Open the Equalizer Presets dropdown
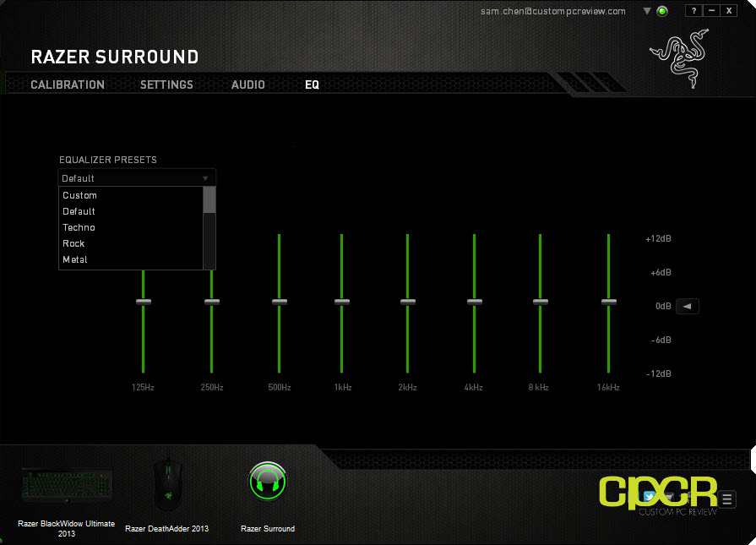This screenshot has height=545, width=756. tap(137, 178)
